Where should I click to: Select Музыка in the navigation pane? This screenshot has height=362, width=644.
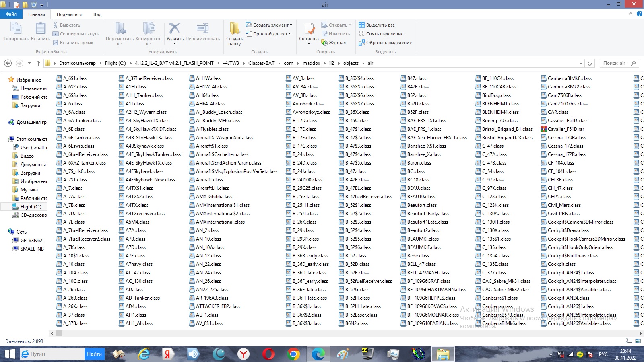[29, 190]
